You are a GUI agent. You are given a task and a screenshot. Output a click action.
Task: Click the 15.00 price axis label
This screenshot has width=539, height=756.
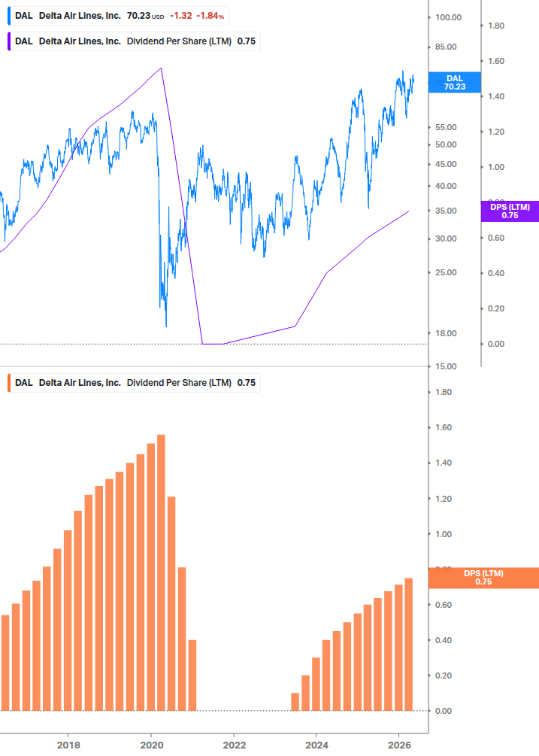point(446,366)
